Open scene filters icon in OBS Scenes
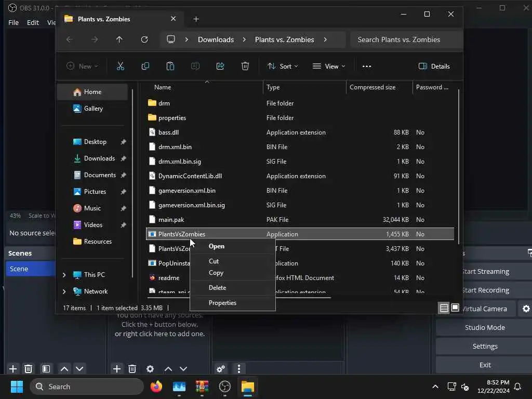This screenshot has height=399, width=532. click(x=46, y=368)
